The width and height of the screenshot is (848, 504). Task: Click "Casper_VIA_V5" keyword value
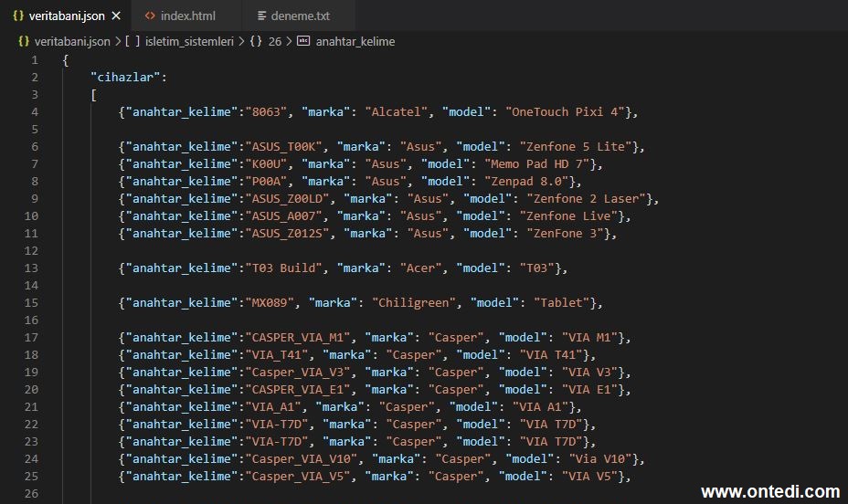pos(298,476)
